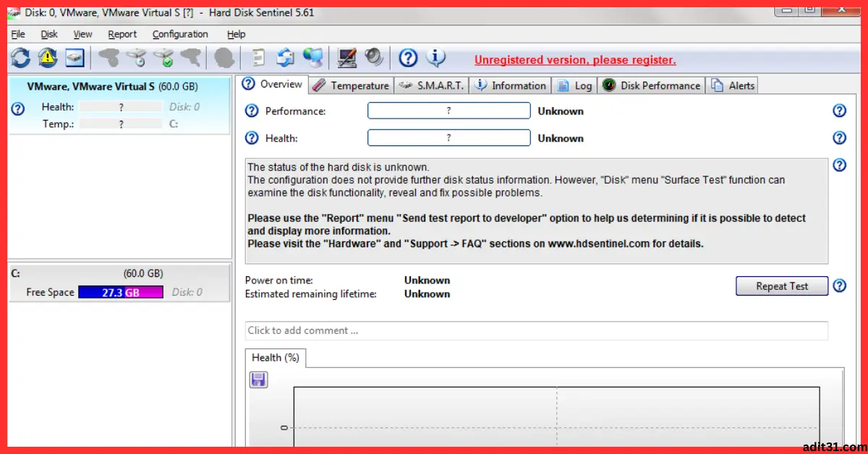Screen dimensions: 868x454
Task: Click the Health status bar in Overview
Action: 448,138
